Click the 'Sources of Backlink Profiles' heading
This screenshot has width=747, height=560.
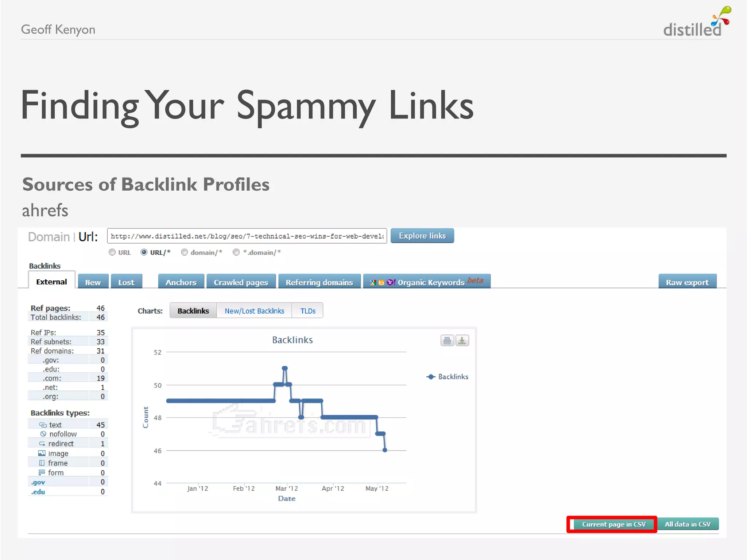[146, 184]
